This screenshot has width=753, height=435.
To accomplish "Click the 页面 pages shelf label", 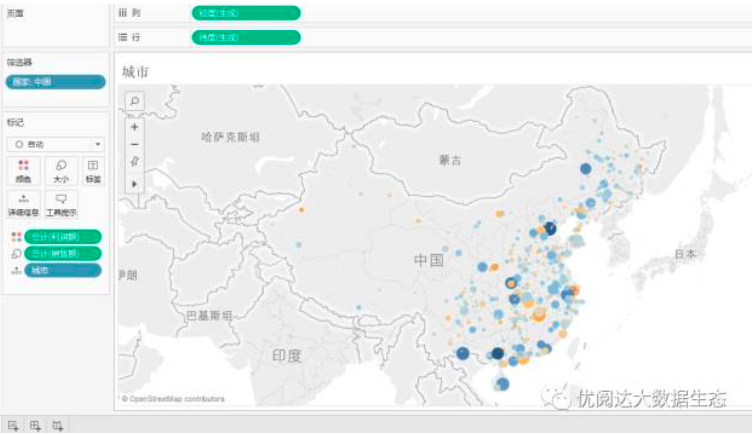I will tap(15, 13).
